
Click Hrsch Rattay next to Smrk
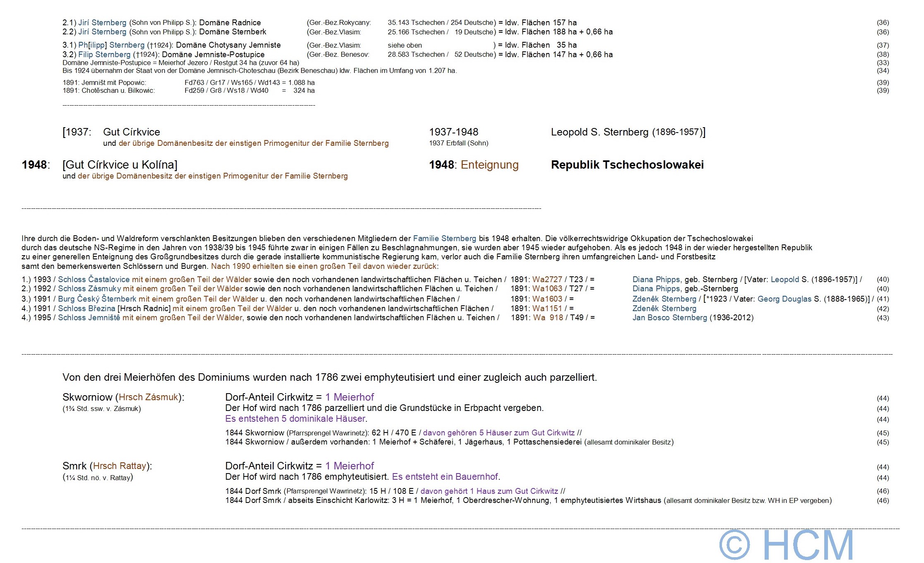tap(120, 466)
